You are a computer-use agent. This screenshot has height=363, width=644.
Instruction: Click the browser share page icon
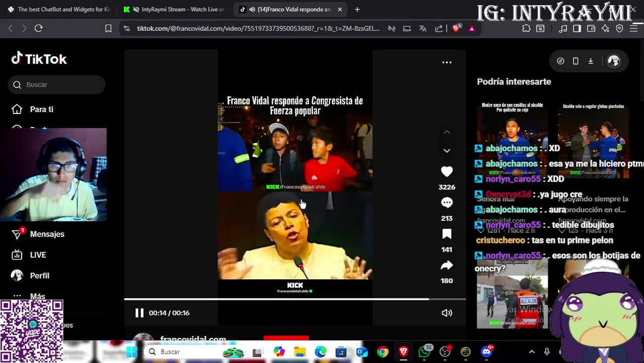tap(439, 29)
